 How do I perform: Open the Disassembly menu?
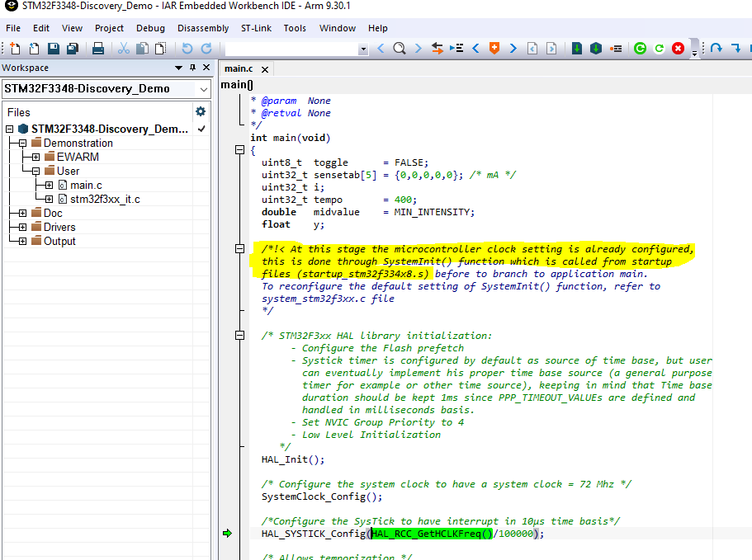pos(203,28)
